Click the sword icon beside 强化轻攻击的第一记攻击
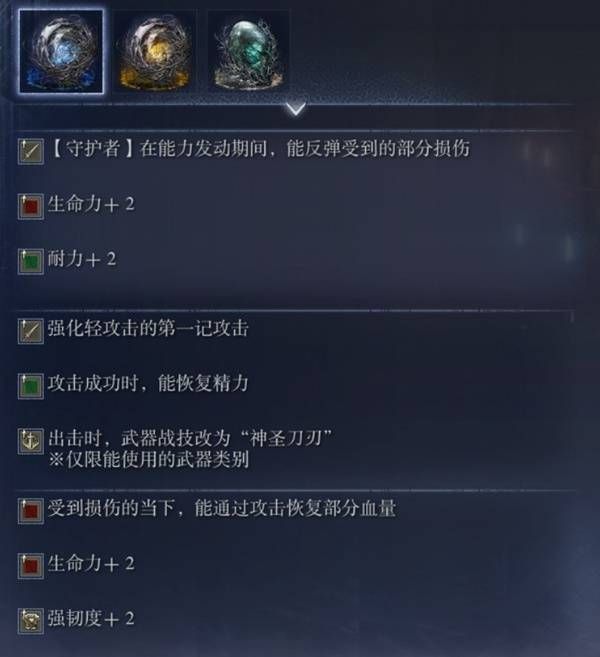The image size is (600, 657). (x=31, y=331)
